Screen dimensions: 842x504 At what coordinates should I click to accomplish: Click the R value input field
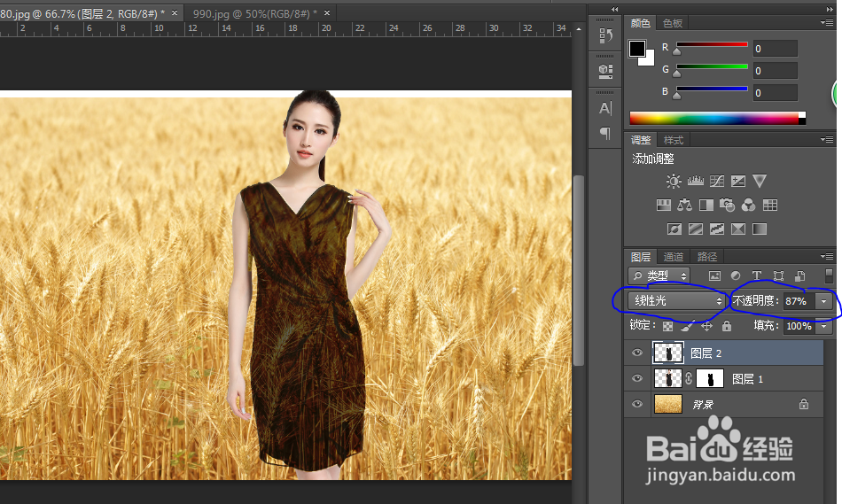775,49
